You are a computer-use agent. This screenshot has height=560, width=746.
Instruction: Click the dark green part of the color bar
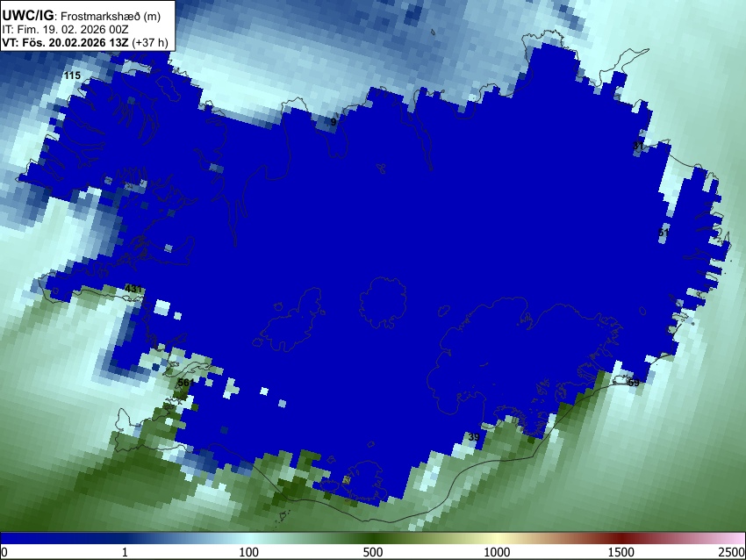click(x=373, y=539)
